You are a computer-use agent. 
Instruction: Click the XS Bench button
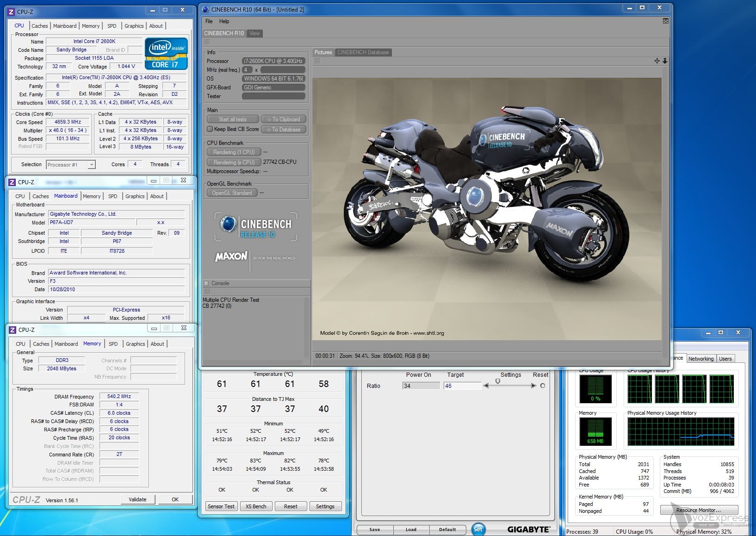pos(256,506)
